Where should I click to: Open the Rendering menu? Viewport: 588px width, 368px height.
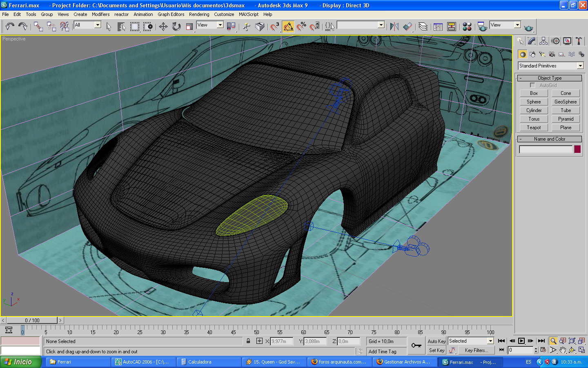point(199,14)
